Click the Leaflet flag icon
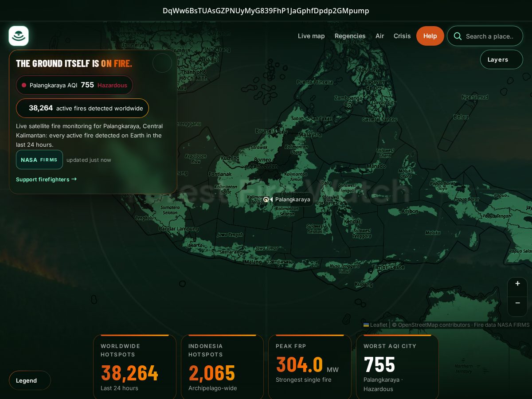532x399 pixels. point(366,325)
